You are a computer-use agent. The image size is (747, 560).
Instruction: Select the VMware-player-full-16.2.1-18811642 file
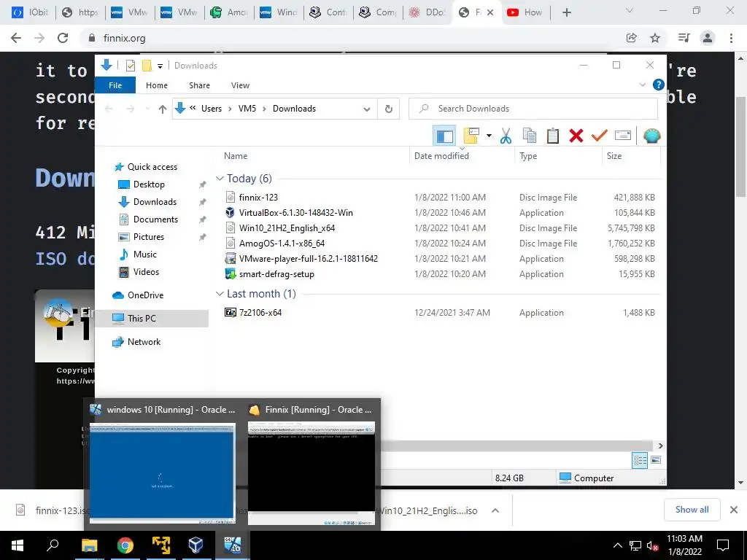coord(309,259)
